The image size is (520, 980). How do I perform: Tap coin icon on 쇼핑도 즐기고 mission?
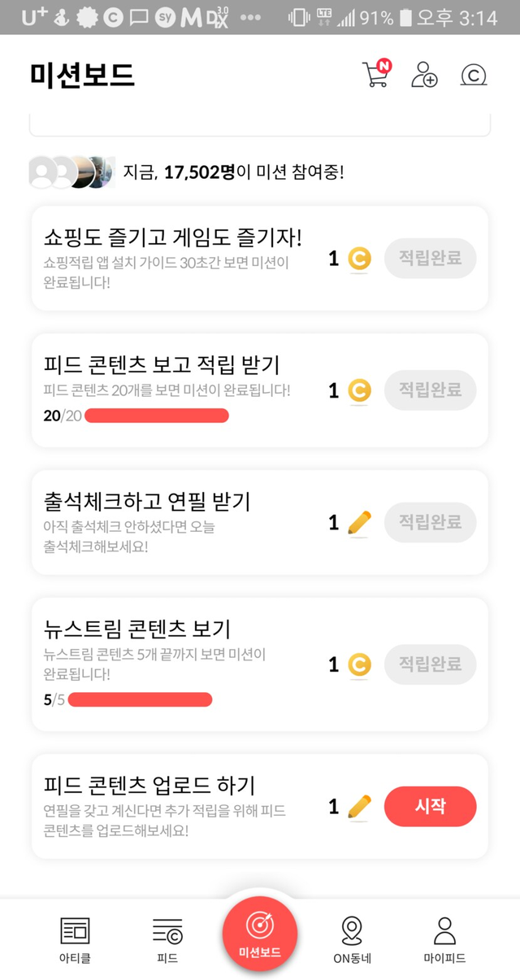359,259
